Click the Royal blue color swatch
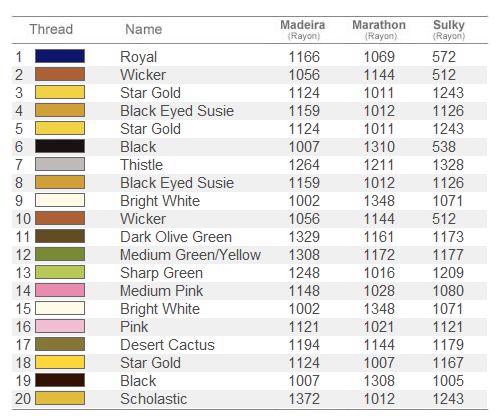 60,56
